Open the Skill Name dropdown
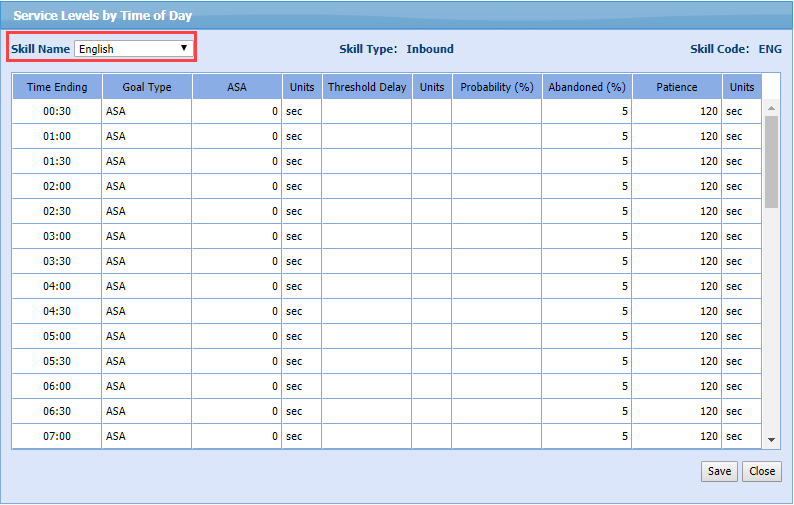The width and height of the screenshot is (794, 505). point(134,48)
